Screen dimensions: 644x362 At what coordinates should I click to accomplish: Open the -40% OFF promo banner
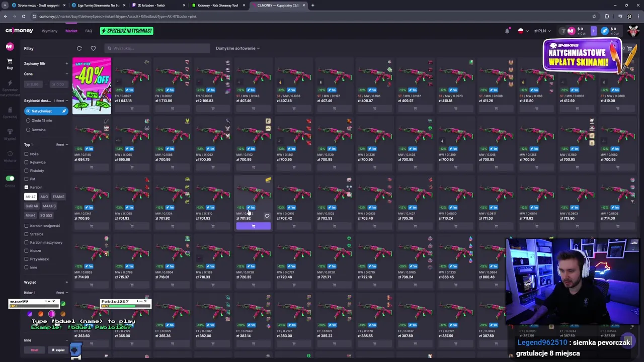92,86
